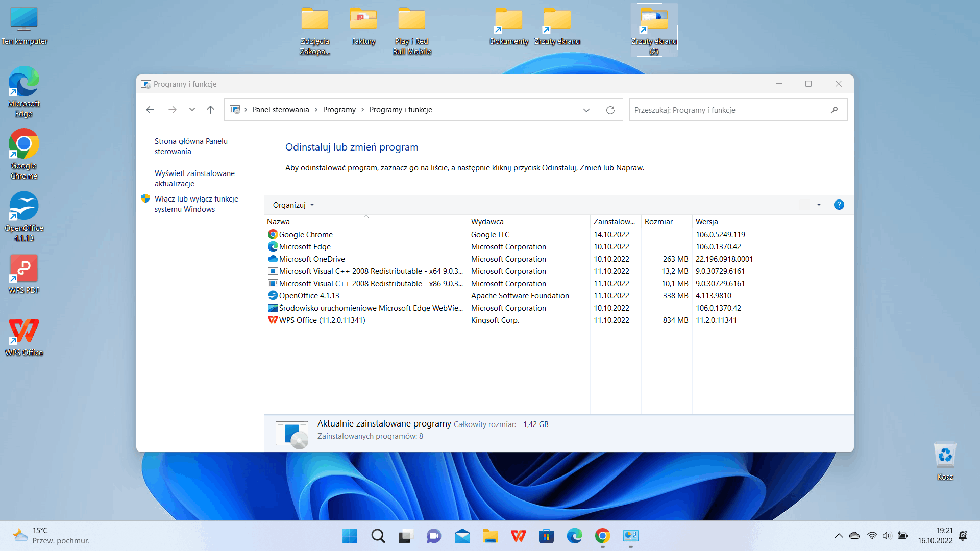
Task: Expand the address bar history dropdown
Action: [586, 110]
